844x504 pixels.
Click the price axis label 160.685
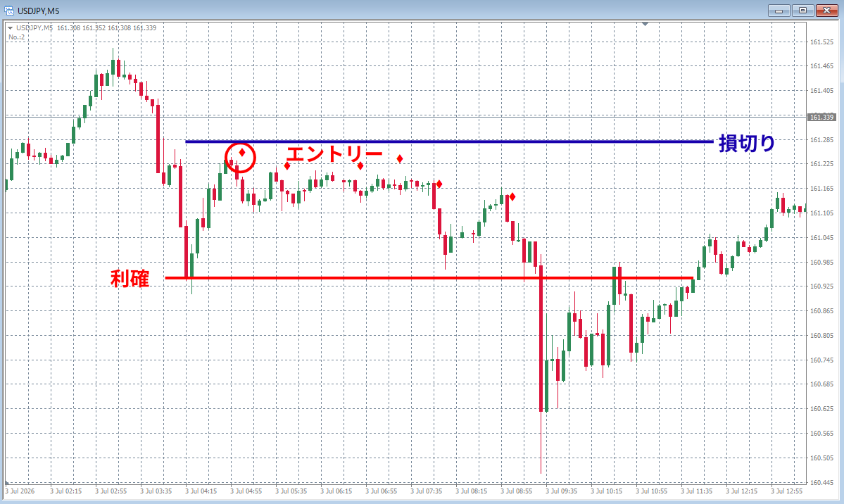click(821, 384)
